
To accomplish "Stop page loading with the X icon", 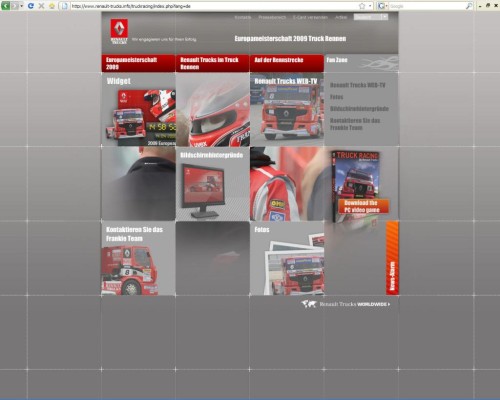I will [x=41, y=6].
